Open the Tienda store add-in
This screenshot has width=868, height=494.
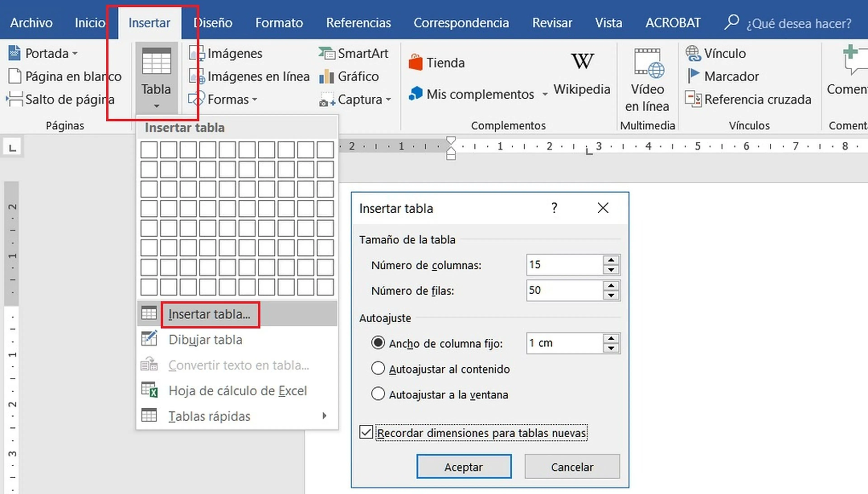pyautogui.click(x=436, y=63)
